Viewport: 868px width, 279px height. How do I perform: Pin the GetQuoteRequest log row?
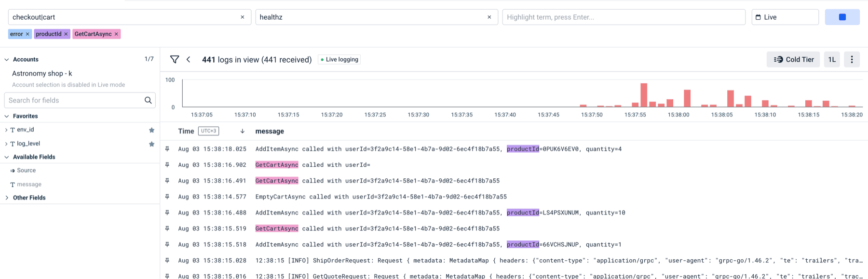click(167, 276)
